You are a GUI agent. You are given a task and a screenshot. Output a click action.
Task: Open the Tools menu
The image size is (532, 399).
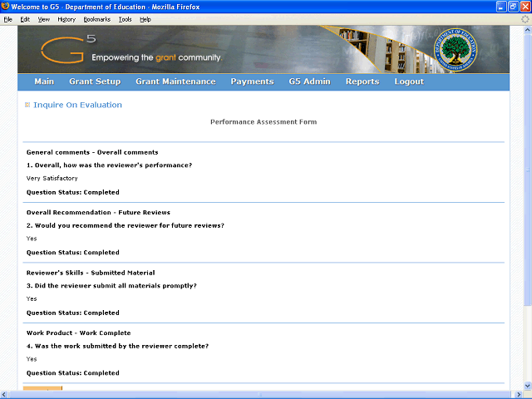125,20
